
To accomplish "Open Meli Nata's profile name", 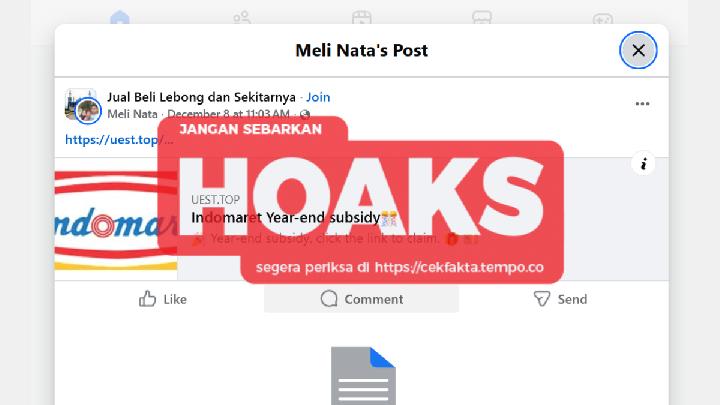I will 132,114.
